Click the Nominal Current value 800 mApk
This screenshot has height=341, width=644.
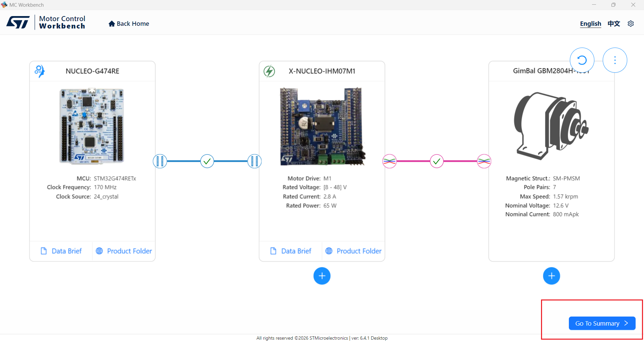tap(566, 214)
